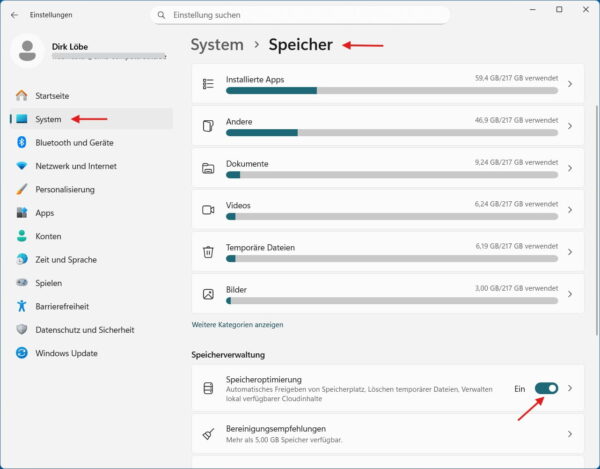Click the Dirk Löbe account name
Image resolution: width=600 pixels, height=469 pixels.
coord(70,47)
